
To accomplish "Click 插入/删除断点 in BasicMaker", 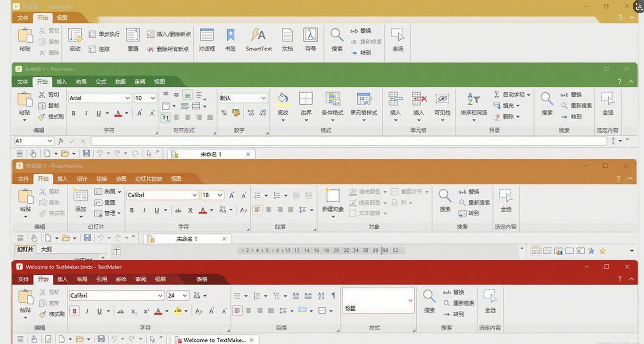I will (169, 34).
